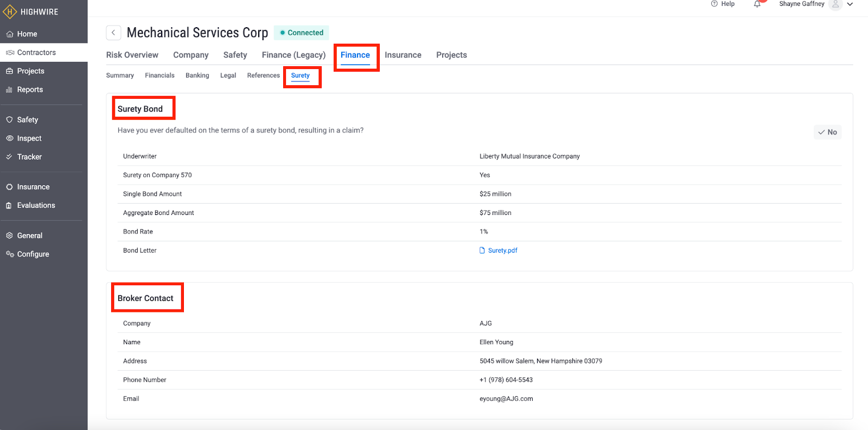The height and width of the screenshot is (430, 868).
Task: Click the eyoung@AJG.com email value
Action: [x=506, y=399]
